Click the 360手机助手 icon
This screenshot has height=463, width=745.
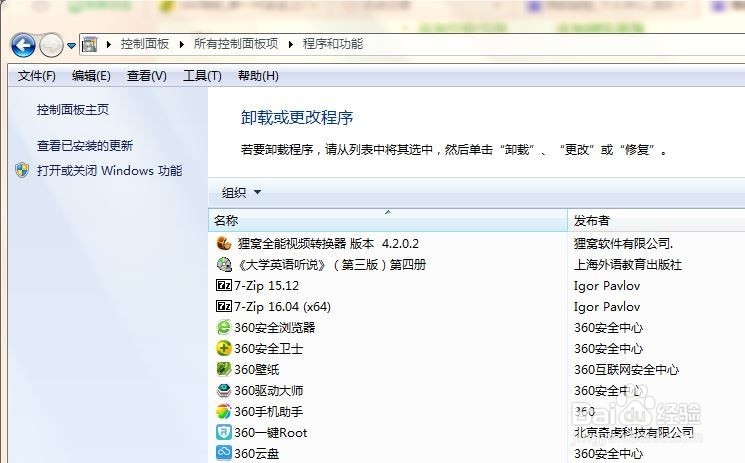pyautogui.click(x=224, y=411)
